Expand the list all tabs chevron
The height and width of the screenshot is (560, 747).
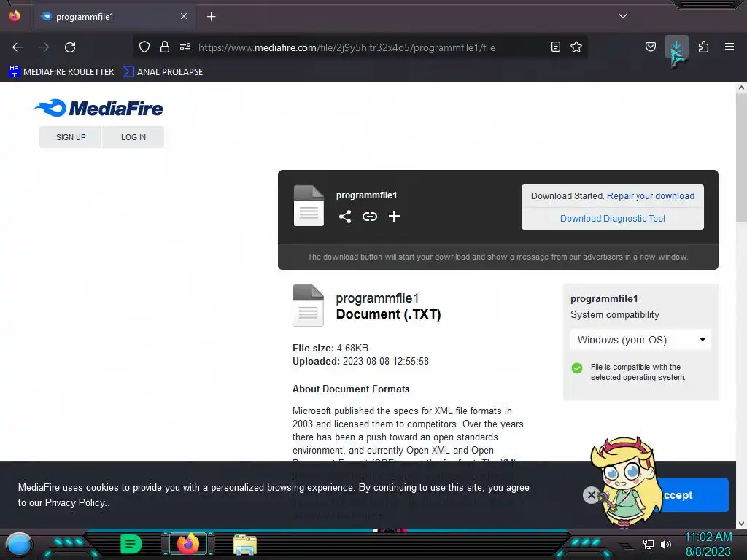click(623, 16)
